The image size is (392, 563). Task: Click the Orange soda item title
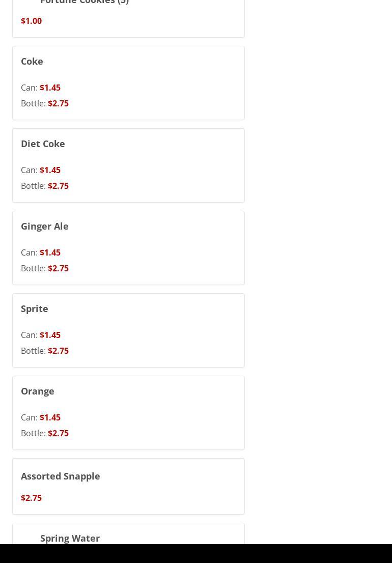pos(38,391)
